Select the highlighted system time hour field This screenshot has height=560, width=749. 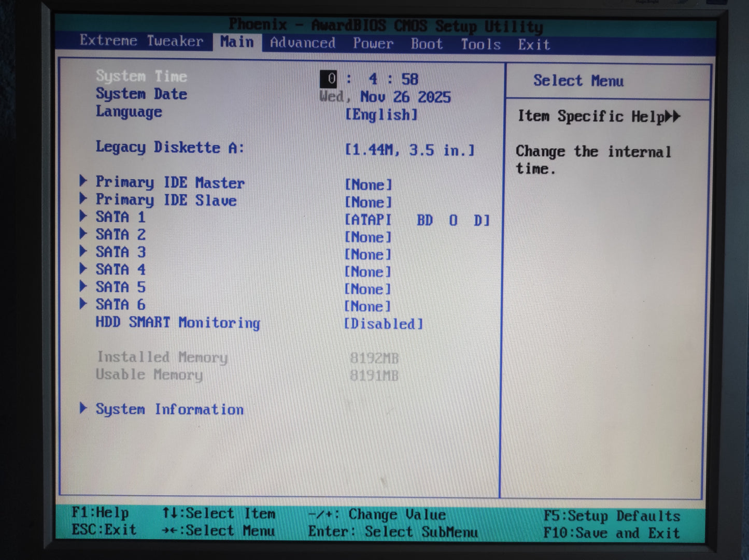[x=329, y=79]
